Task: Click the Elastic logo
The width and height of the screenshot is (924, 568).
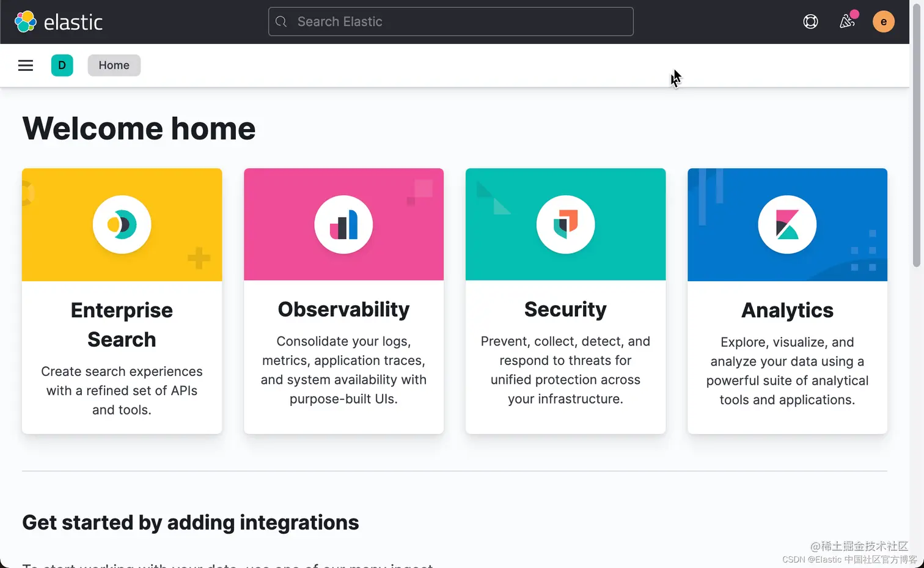Action: (x=59, y=22)
